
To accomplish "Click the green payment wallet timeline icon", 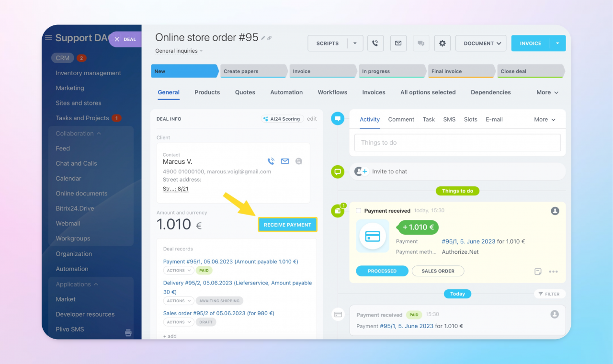I will (x=338, y=211).
